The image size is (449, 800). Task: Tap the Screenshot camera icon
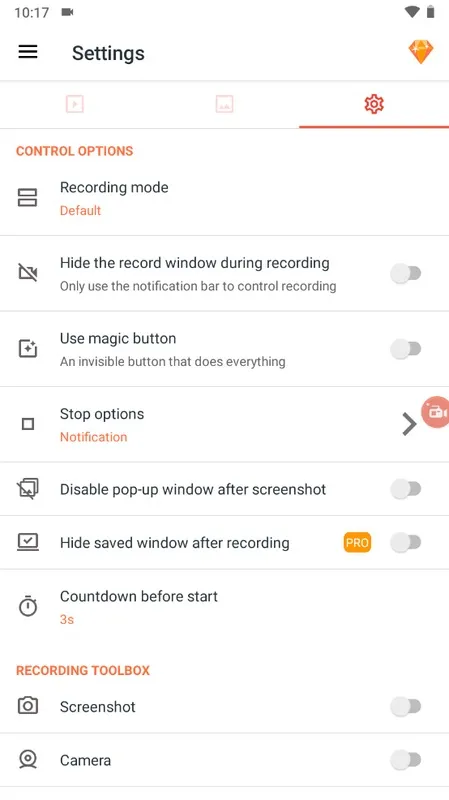pyautogui.click(x=28, y=706)
